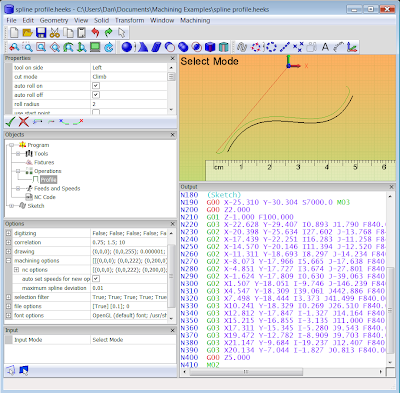
Task: Click the blue circular arrow redraw icon
Action: [x=109, y=47]
